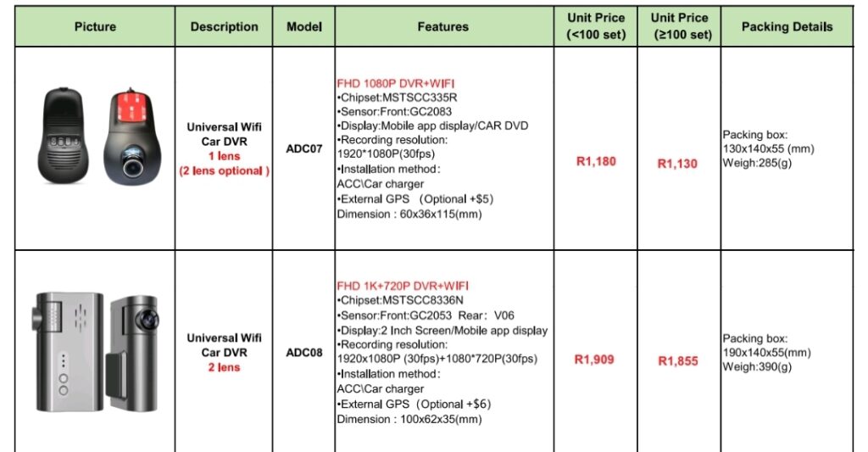Select the Picture column header
This screenshot has height=452, width=868.
[95, 26]
